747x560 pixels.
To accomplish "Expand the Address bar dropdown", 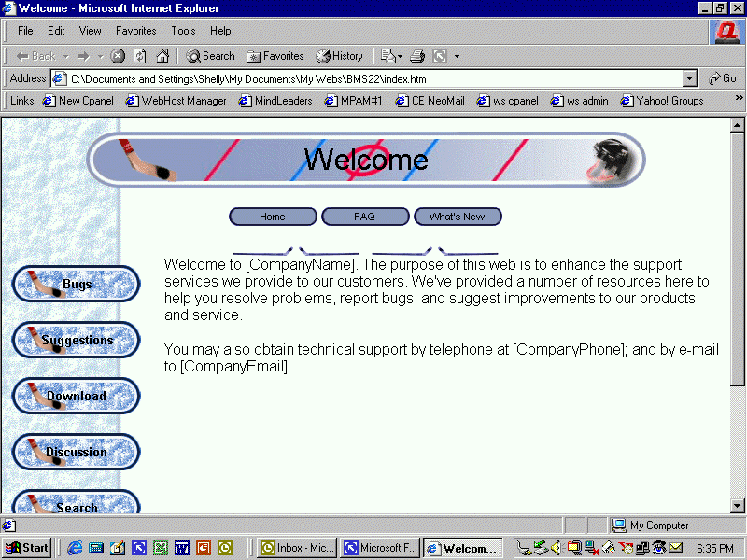I will (689, 78).
